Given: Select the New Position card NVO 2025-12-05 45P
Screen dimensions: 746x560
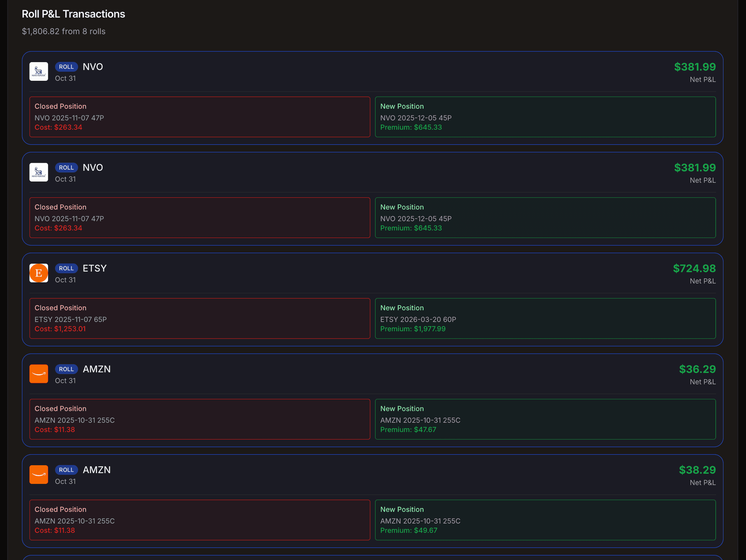Looking at the screenshot, I should 546,117.
